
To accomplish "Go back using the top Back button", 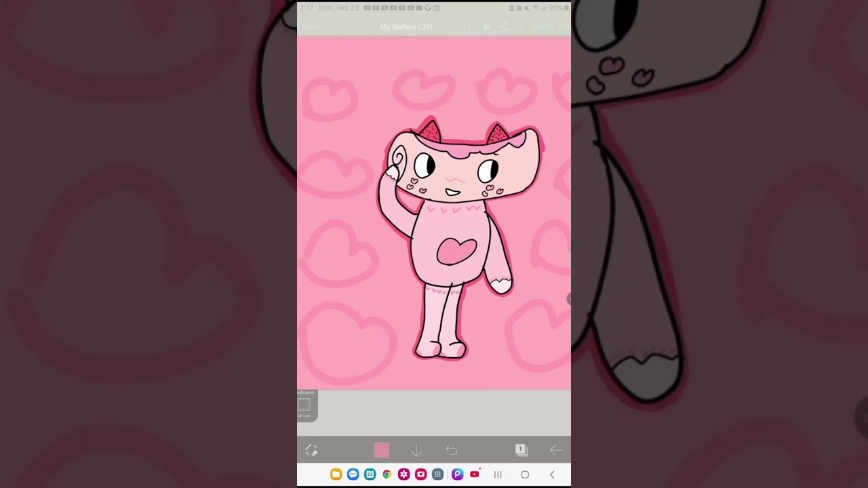I will (x=311, y=27).
